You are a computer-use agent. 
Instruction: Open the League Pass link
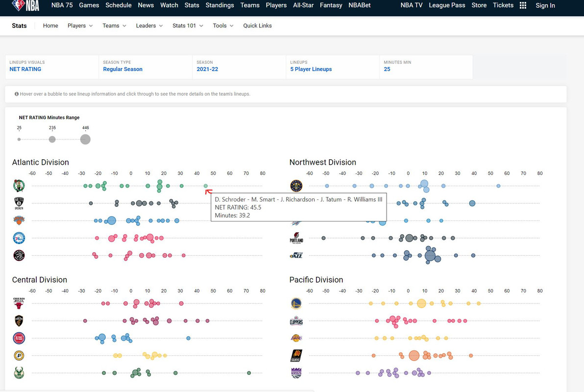(447, 5)
